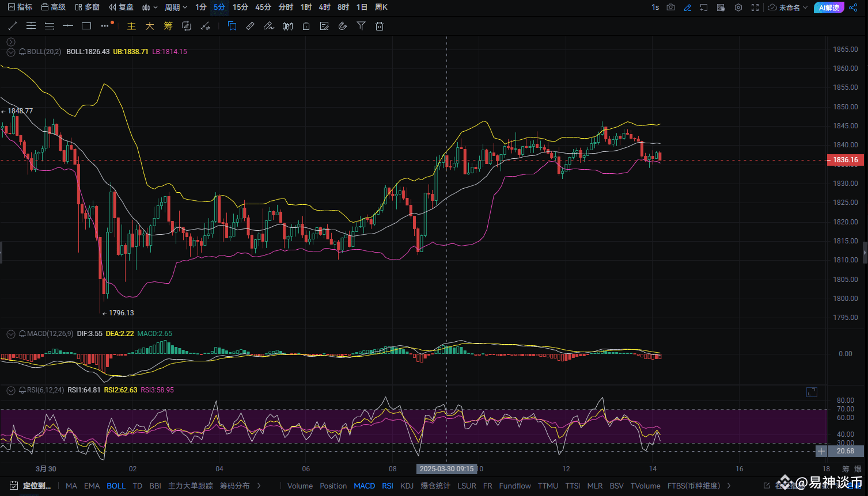Click the AI解读 button
Screen dimensions: 868x496
[x=829, y=7]
